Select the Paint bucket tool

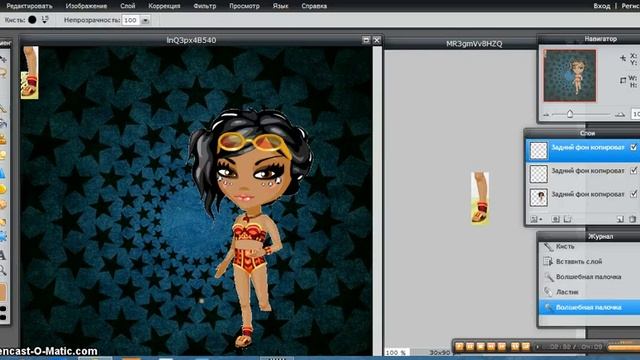(3, 123)
